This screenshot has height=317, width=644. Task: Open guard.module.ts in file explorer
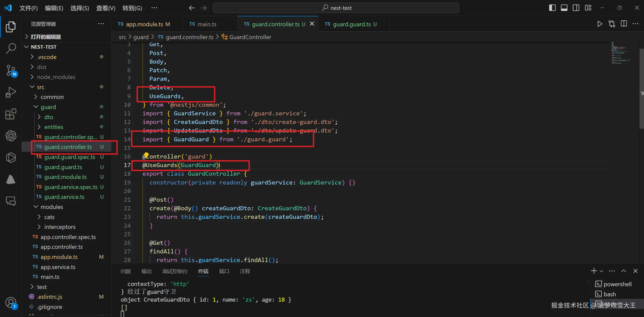(65, 177)
